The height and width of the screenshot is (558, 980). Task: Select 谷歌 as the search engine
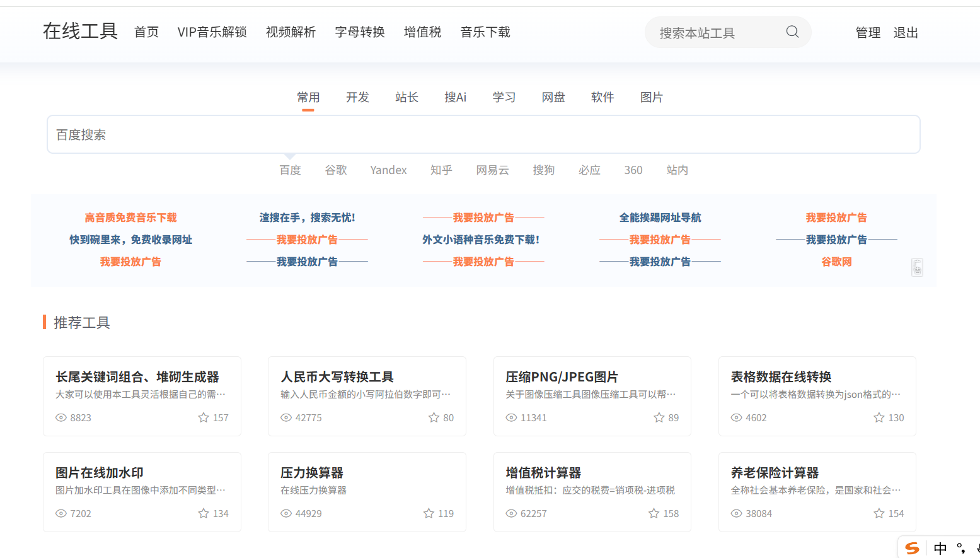[x=336, y=170]
